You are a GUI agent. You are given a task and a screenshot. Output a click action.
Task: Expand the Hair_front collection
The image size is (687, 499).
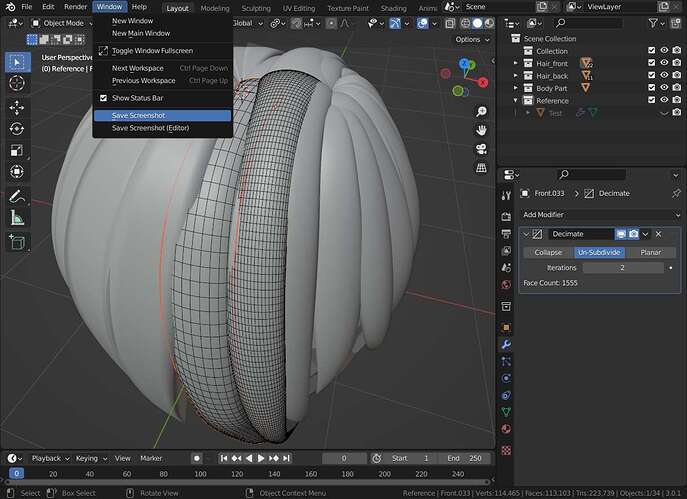click(516, 63)
